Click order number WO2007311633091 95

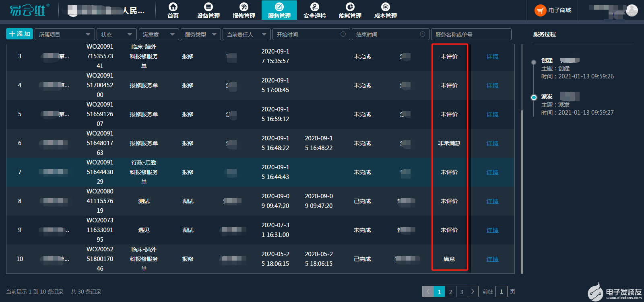point(100,230)
